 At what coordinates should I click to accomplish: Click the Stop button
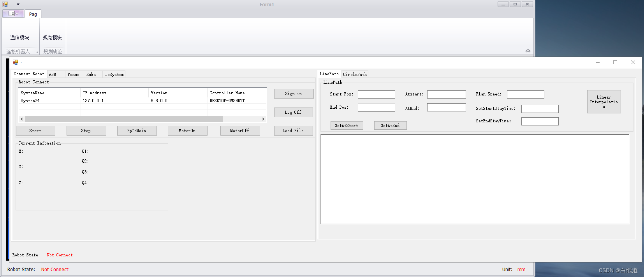click(x=86, y=131)
